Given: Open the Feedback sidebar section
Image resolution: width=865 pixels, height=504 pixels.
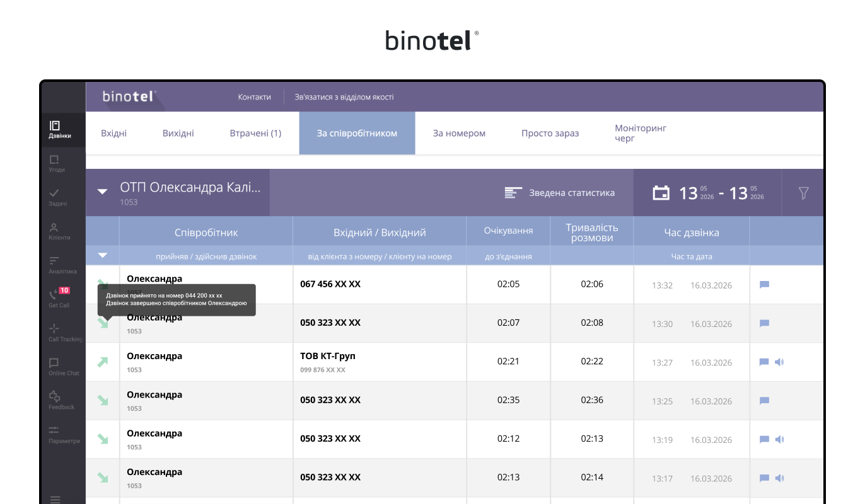Looking at the screenshot, I should [x=61, y=401].
